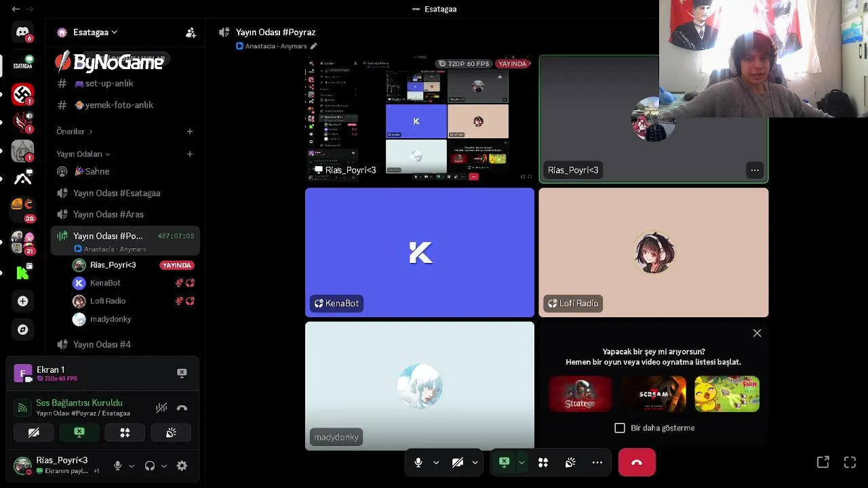Screen dimensions: 868x488
Task: Open the discover servers compass icon
Action: 22,329
